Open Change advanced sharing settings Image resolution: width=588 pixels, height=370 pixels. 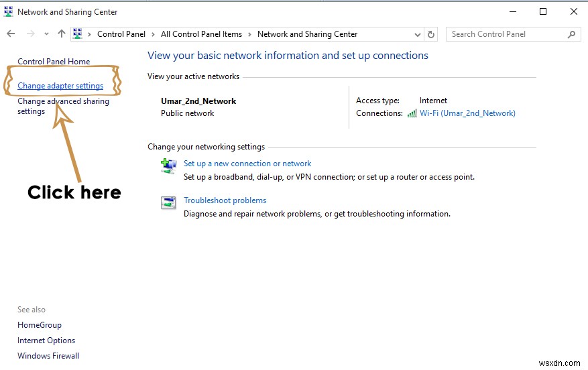64,106
